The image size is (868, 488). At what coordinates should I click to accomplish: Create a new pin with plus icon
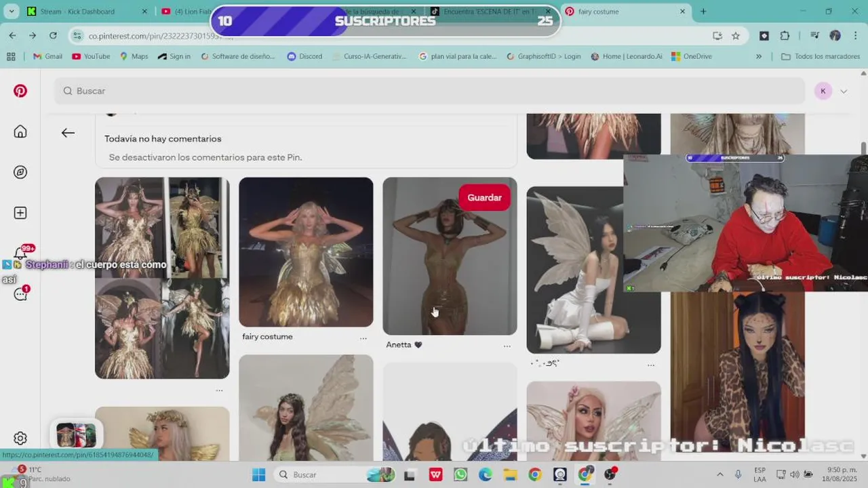(20, 213)
